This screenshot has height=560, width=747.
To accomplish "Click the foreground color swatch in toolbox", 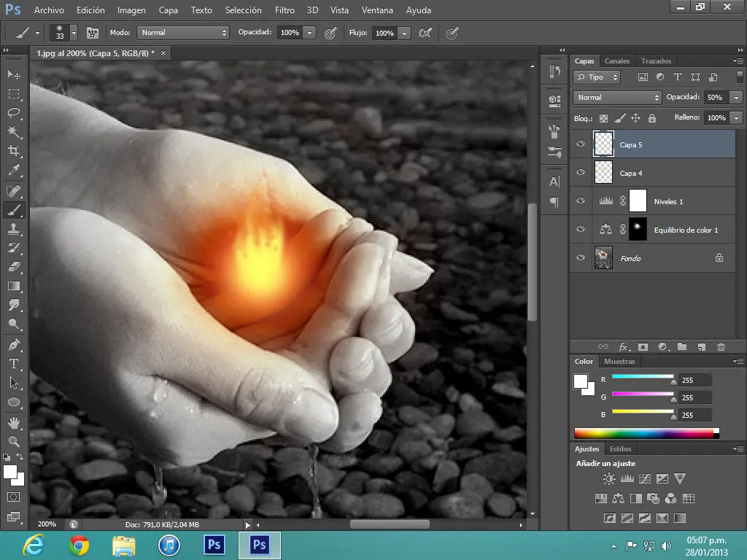I will [x=10, y=472].
